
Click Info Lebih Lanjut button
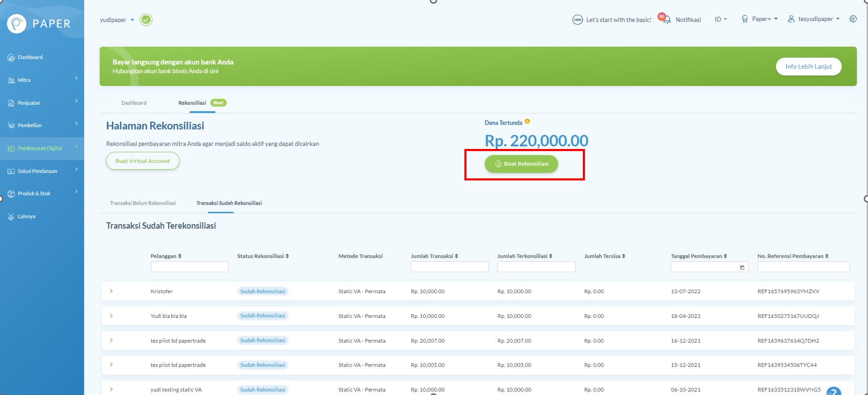(x=808, y=67)
